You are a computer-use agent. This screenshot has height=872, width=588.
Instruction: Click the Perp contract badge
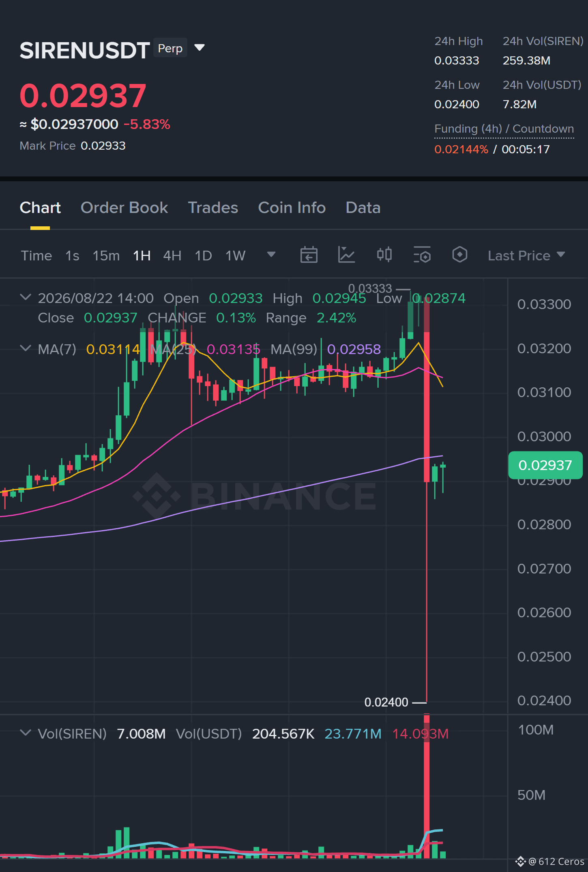point(170,48)
